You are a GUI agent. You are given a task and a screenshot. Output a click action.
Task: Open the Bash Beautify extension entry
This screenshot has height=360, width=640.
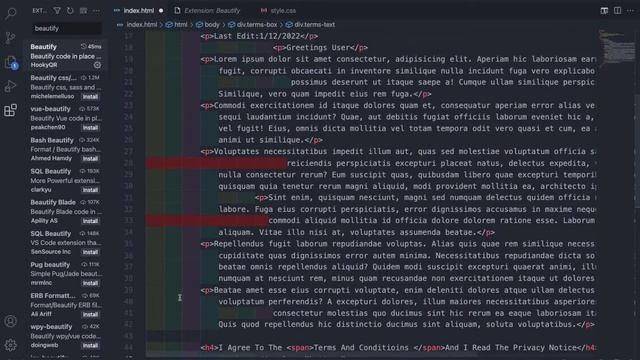(65, 149)
